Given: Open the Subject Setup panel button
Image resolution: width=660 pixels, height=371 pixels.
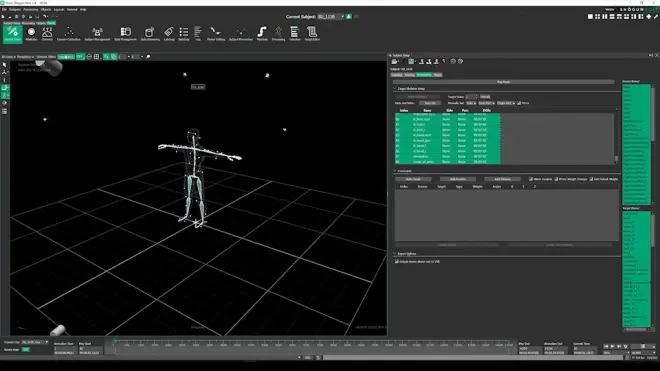Looking at the screenshot, I should [12, 34].
